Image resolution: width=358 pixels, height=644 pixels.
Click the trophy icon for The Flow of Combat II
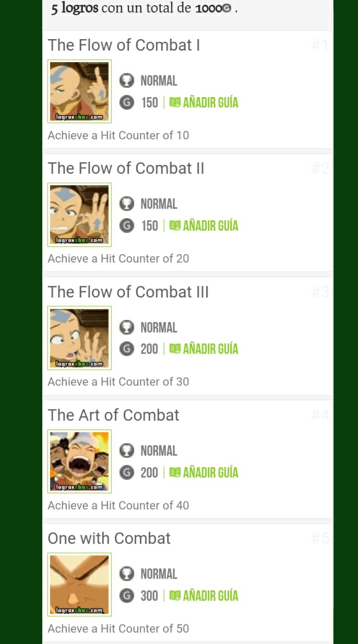pyautogui.click(x=126, y=204)
